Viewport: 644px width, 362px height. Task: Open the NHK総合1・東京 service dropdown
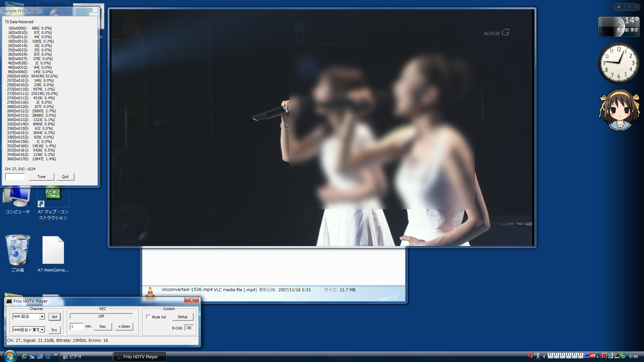42,330
